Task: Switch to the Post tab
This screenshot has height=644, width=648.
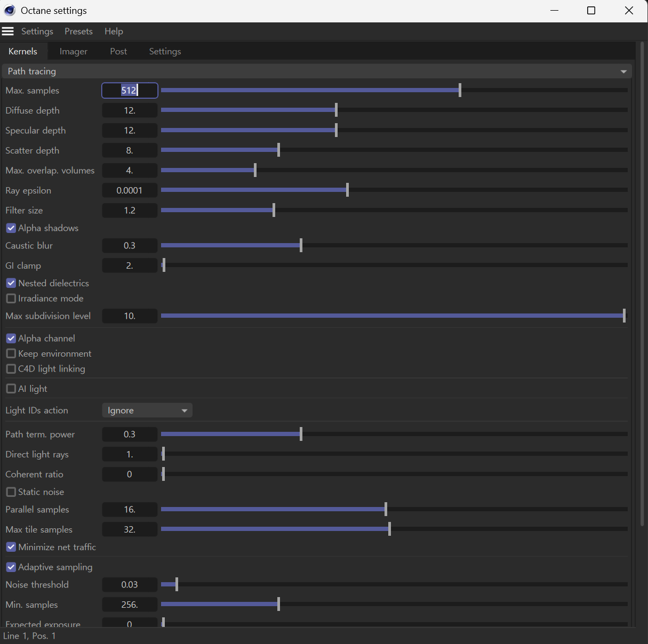Action: [118, 51]
